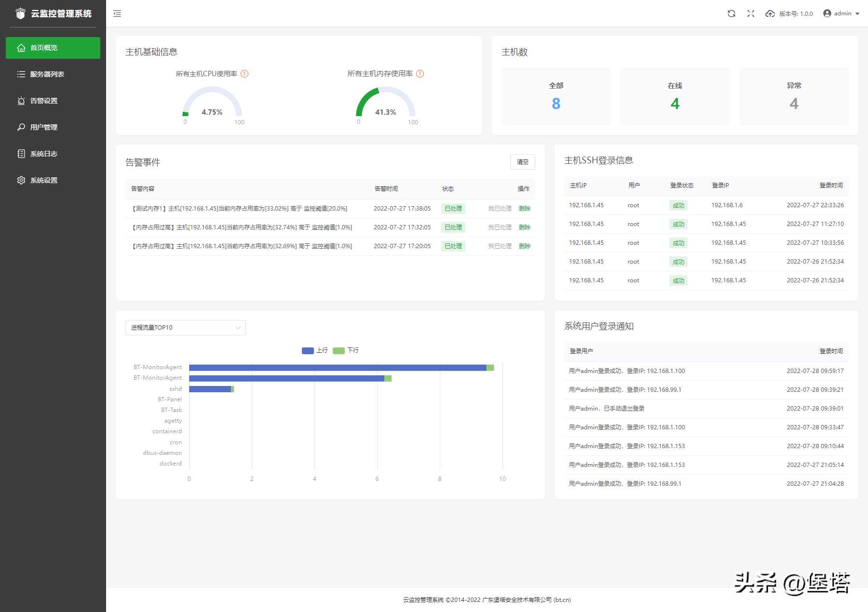Click the 用户admin，已手动退出登录 notification

pos(607,409)
